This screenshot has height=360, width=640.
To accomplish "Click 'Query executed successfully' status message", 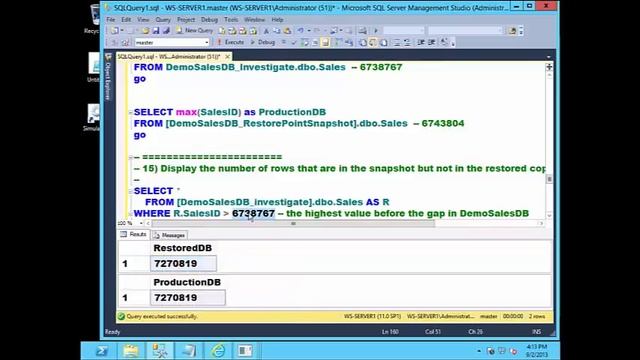I will (162, 316).
